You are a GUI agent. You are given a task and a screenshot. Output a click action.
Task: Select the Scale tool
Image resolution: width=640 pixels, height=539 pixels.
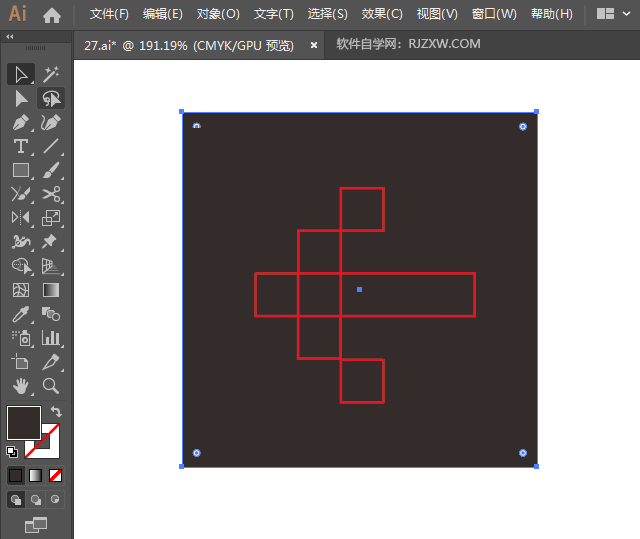click(51, 218)
